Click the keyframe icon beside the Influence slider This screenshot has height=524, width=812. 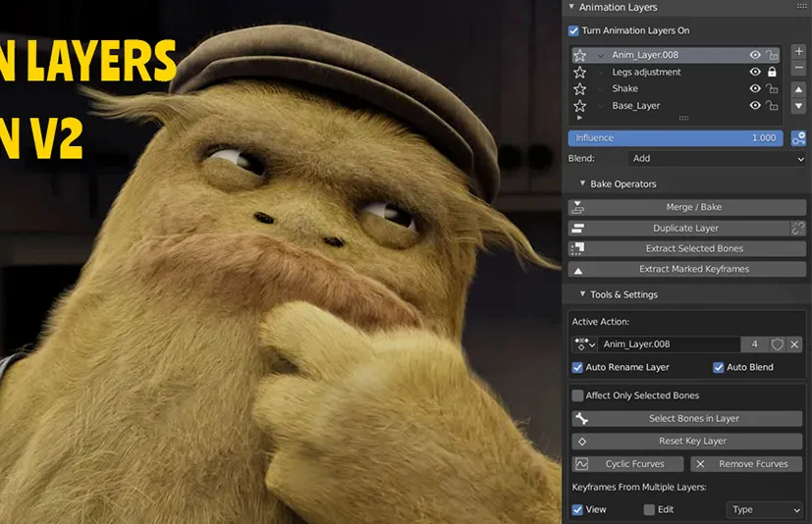pyautogui.click(x=798, y=138)
